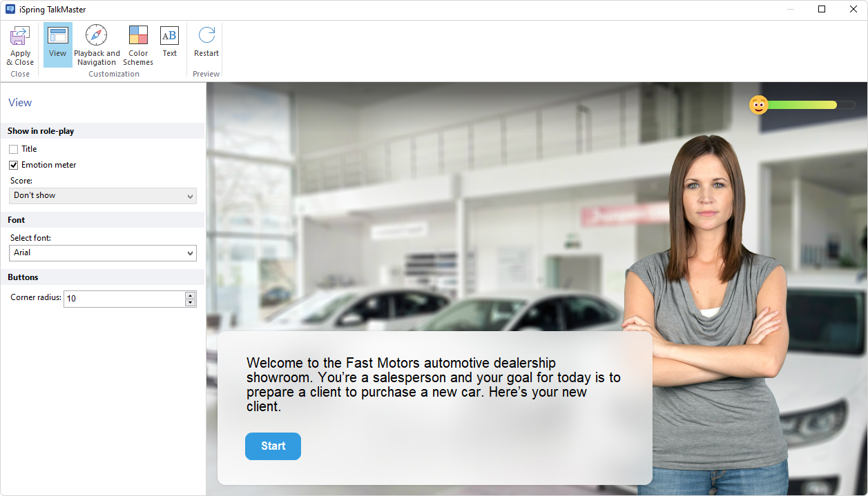Enable the Title checkbox
868x496 pixels.
[14, 149]
